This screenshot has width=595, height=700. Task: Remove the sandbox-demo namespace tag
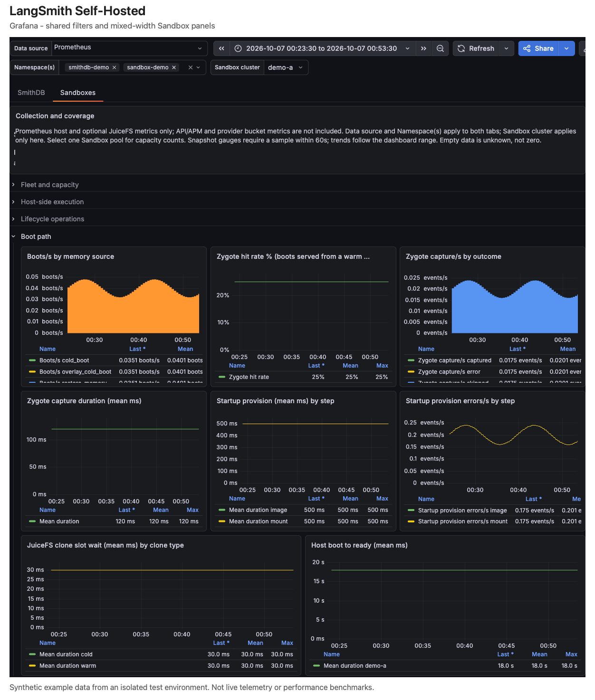(x=174, y=67)
